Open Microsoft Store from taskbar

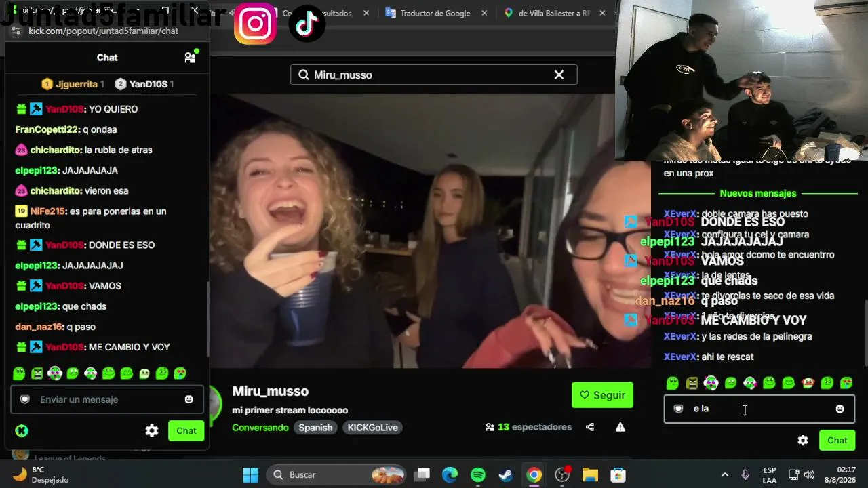[618, 474]
